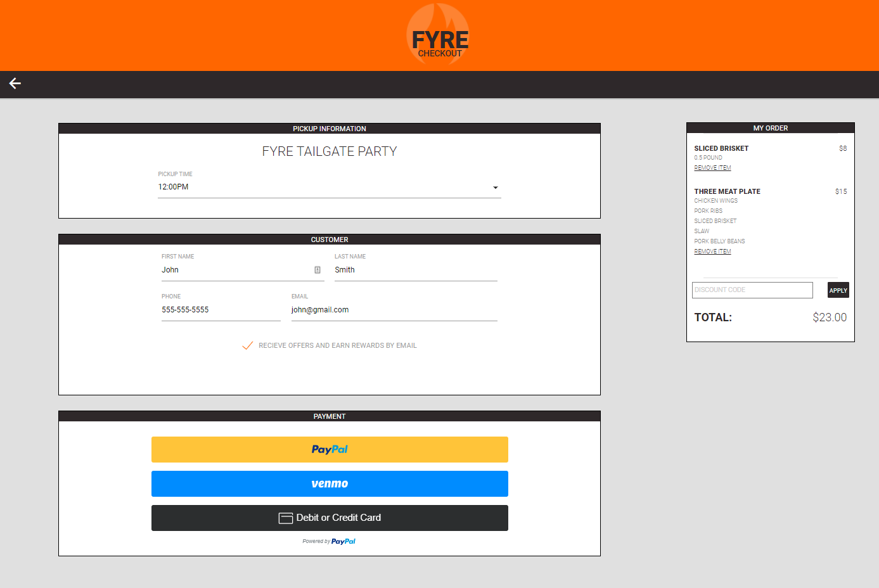Click SLICED BRISKET under Three Meat Plate

715,221
